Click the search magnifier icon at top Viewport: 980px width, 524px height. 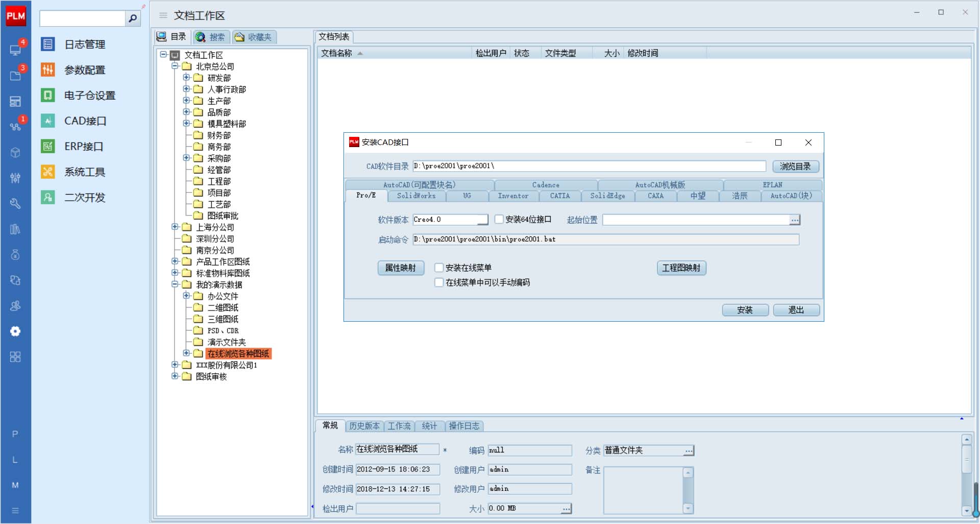tap(133, 18)
